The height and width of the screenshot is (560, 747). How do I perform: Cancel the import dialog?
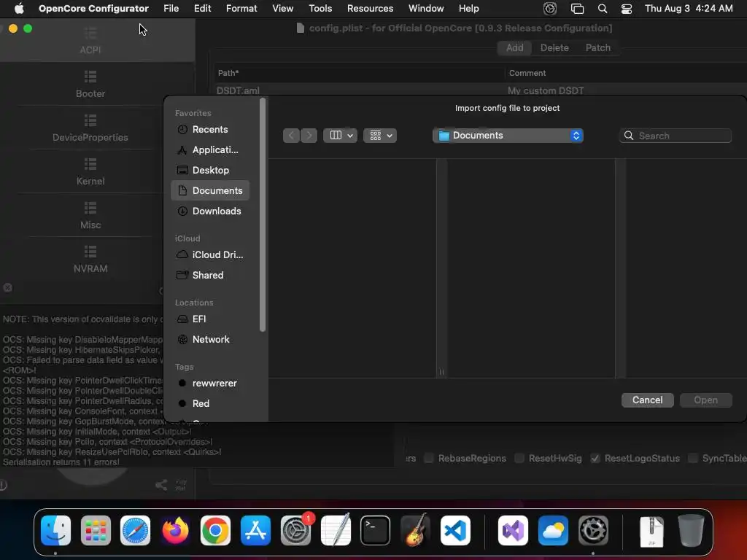tap(648, 400)
